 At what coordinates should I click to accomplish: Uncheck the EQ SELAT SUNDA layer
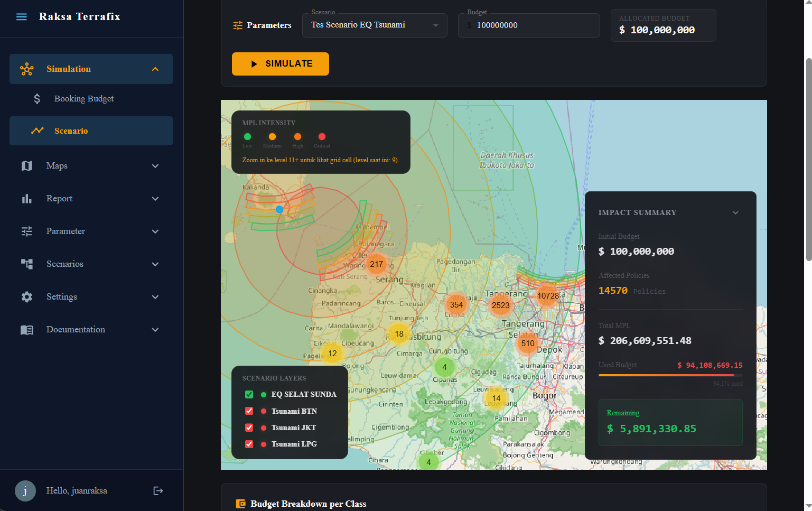[249, 395]
